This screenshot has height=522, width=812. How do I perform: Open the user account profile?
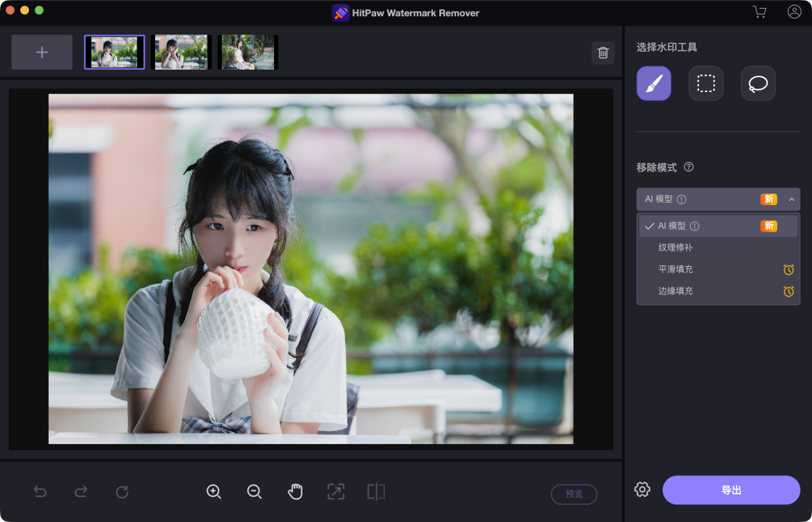tap(794, 12)
